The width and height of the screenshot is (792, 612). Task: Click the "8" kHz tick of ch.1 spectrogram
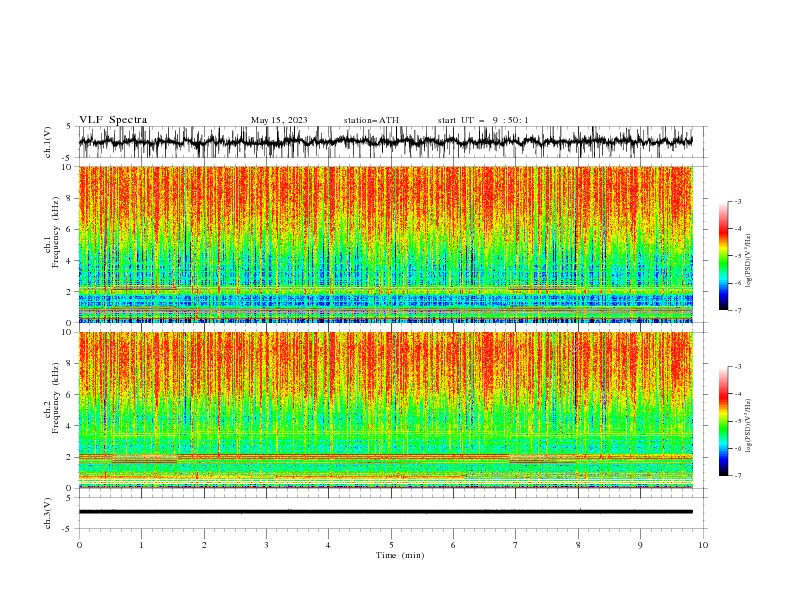pyautogui.click(x=69, y=198)
